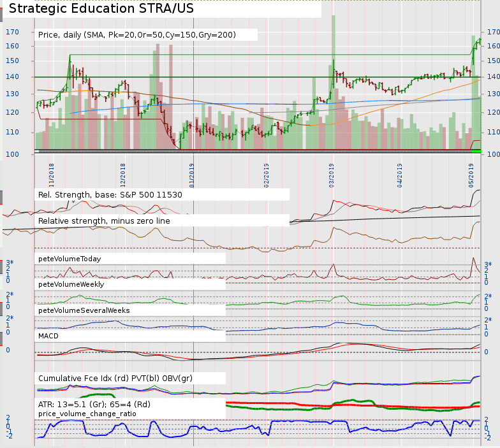
Task: Select the Cumulative Fce Idx PVT OBV label
Action: click(115, 379)
